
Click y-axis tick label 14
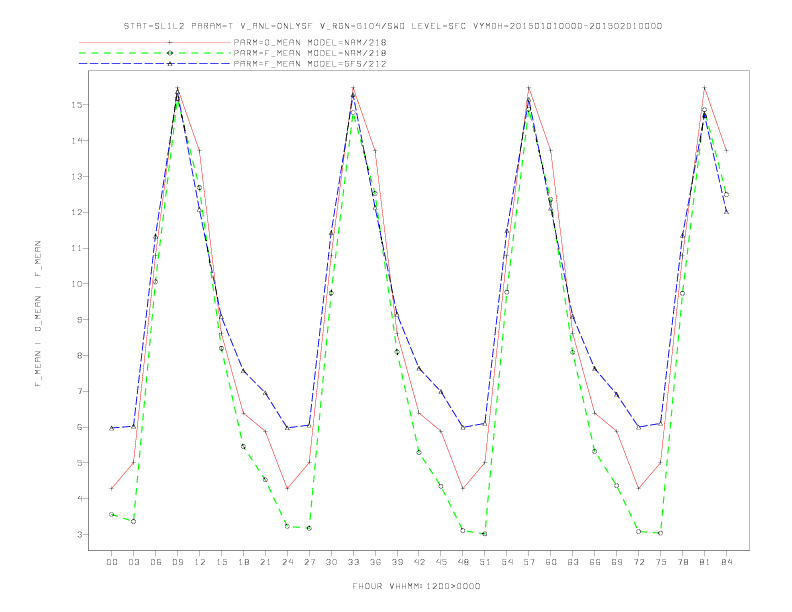click(x=77, y=140)
